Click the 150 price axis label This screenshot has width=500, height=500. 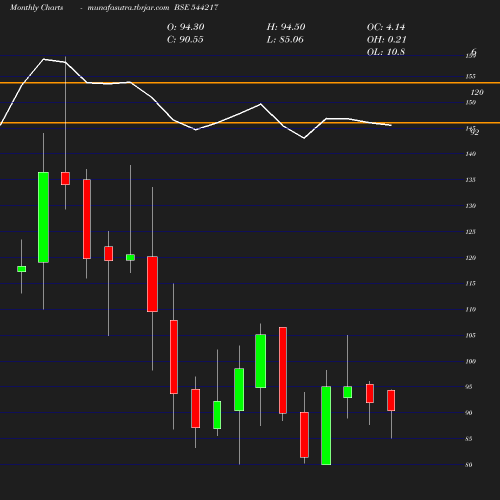click(x=470, y=102)
